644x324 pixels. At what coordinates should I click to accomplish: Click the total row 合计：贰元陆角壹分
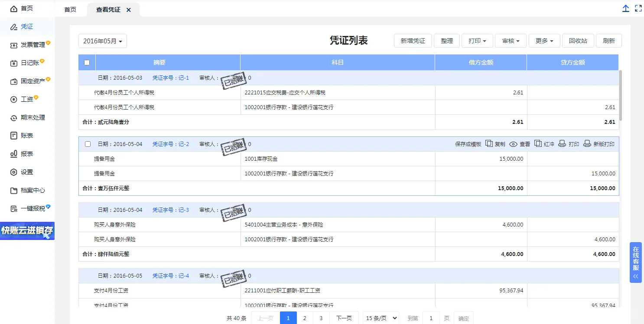pos(349,122)
